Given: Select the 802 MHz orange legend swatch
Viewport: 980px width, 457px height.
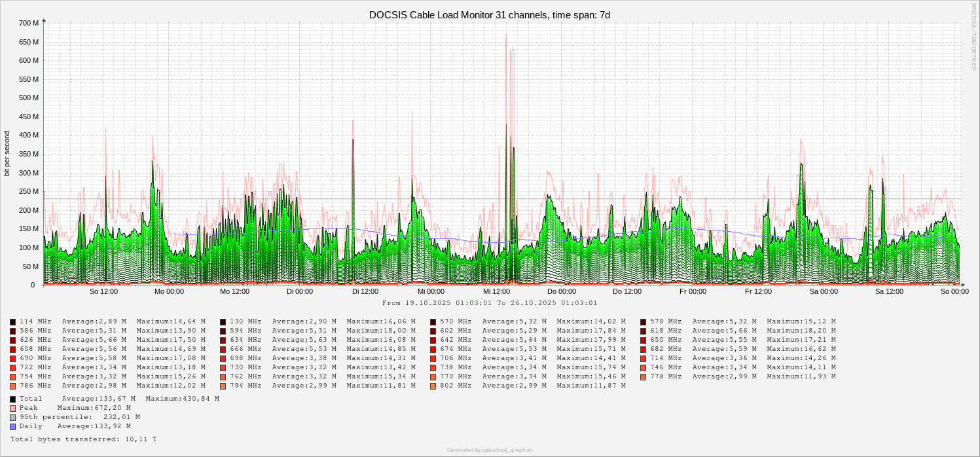Looking at the screenshot, I should pyautogui.click(x=433, y=386).
